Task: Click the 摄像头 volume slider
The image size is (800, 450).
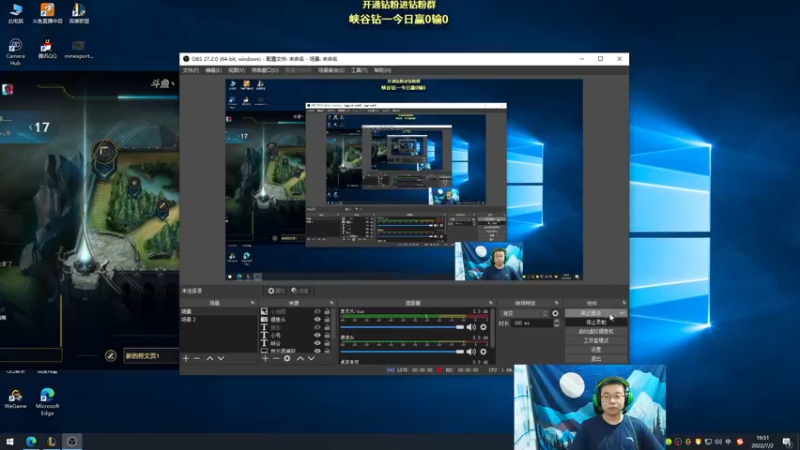Action: tap(402, 352)
